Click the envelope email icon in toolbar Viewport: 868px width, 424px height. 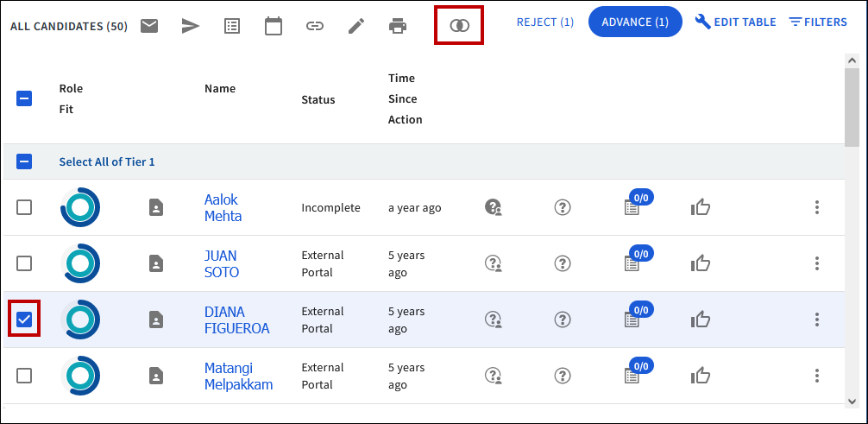click(x=149, y=26)
